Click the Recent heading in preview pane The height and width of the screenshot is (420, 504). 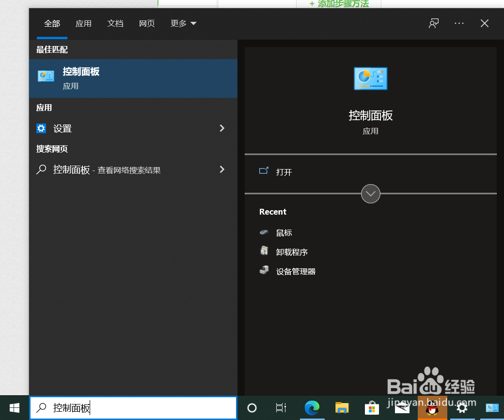pyautogui.click(x=272, y=212)
